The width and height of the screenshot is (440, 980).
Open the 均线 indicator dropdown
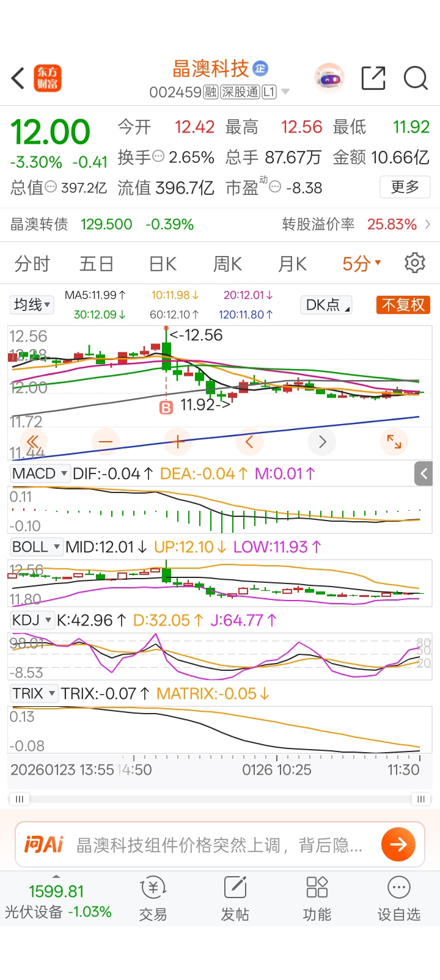(32, 304)
